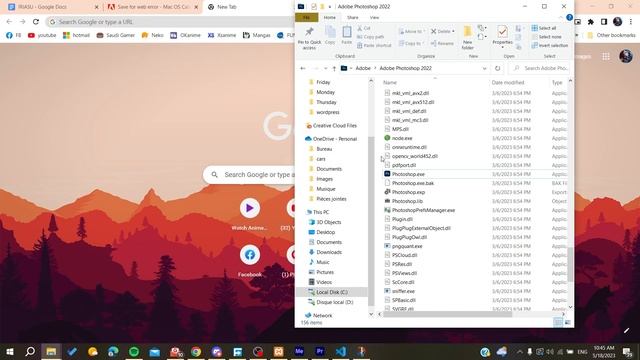Viewport: 640px width, 360px height.
Task: Open Properties via the checkmark icon
Action: [502, 32]
